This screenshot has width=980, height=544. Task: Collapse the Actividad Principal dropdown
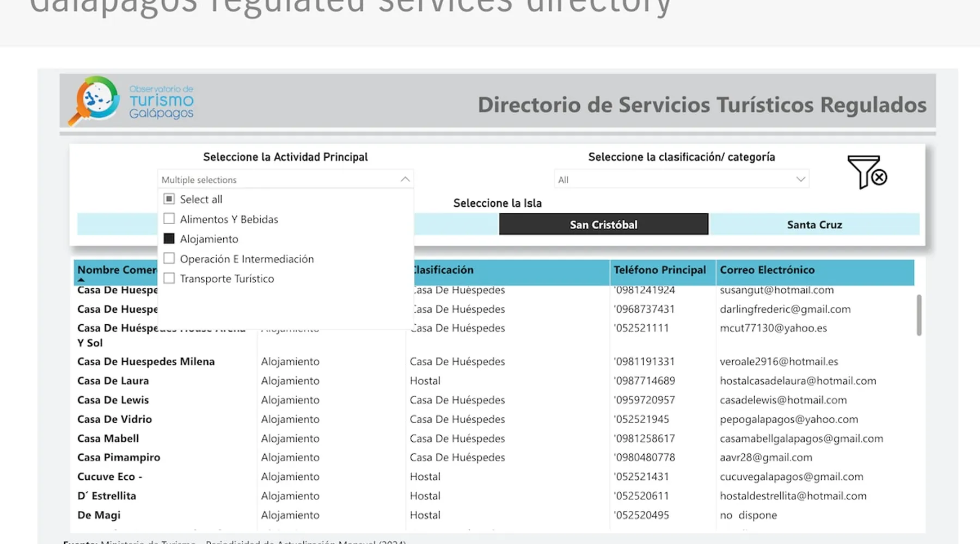coord(405,180)
